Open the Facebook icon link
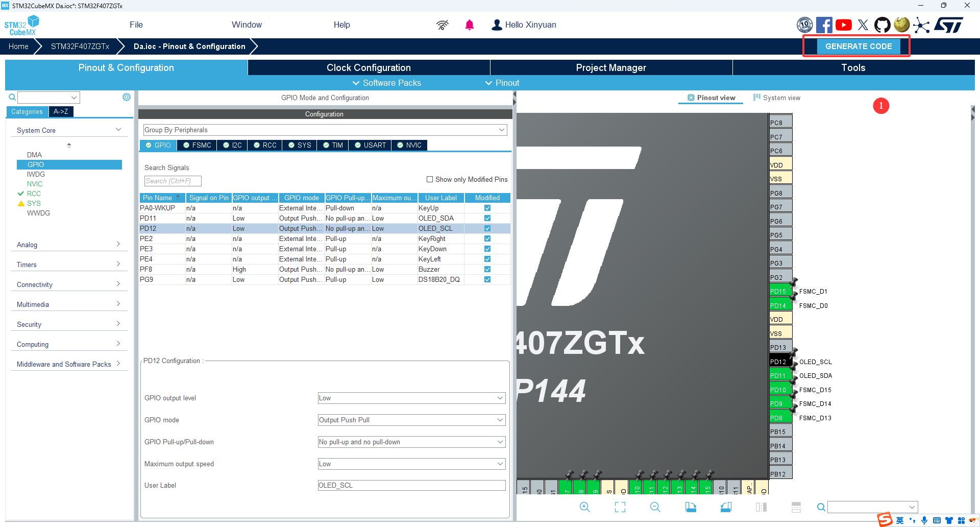The height and width of the screenshot is (527, 980). pyautogui.click(x=824, y=25)
